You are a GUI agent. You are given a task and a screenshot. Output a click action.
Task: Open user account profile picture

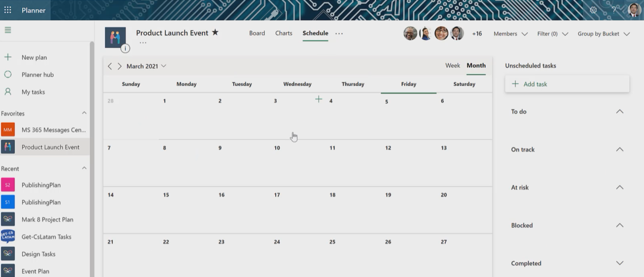tap(634, 10)
